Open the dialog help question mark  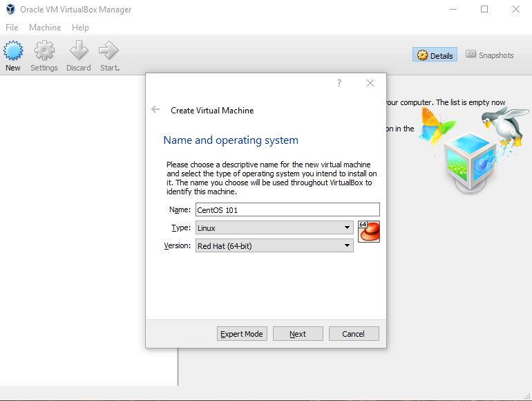tap(339, 83)
